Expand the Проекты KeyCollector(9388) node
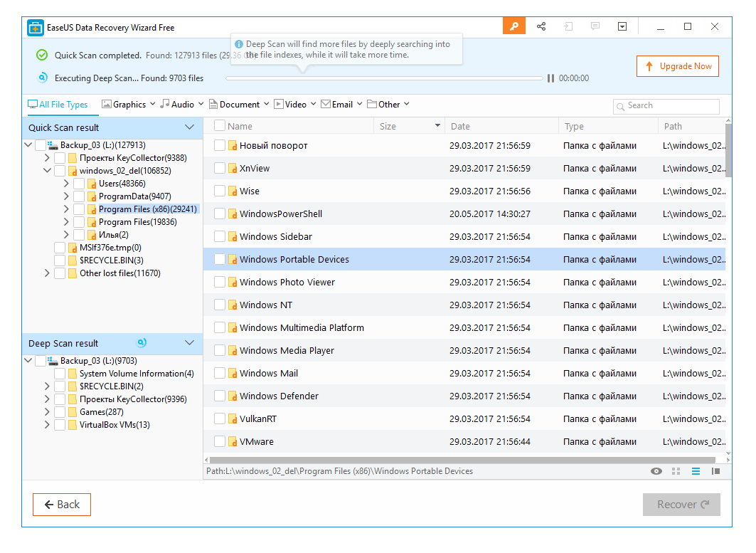The height and width of the screenshot is (553, 756). click(47, 158)
